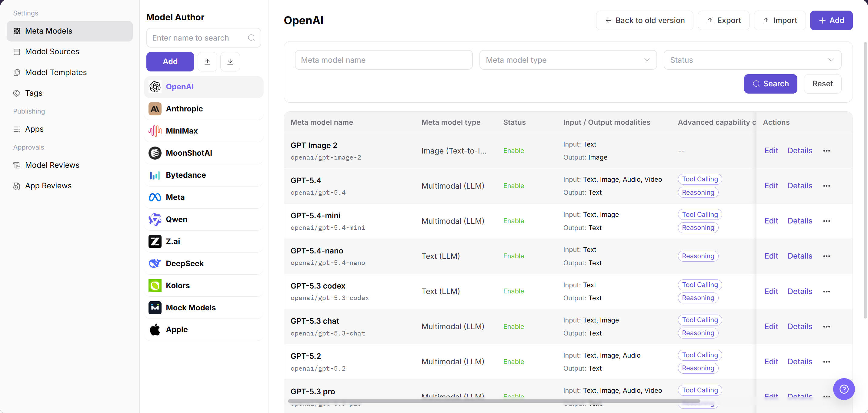This screenshot has height=413, width=868.
Task: Select the MiniMax waveform logo icon
Action: (155, 131)
